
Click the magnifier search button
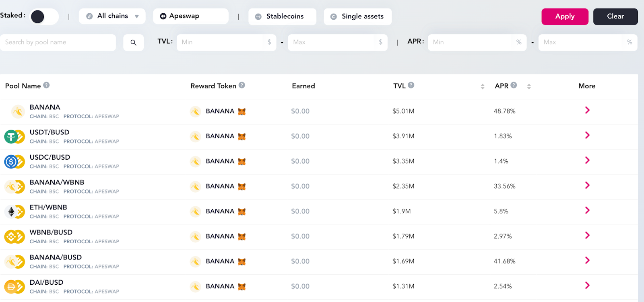pos(134,42)
